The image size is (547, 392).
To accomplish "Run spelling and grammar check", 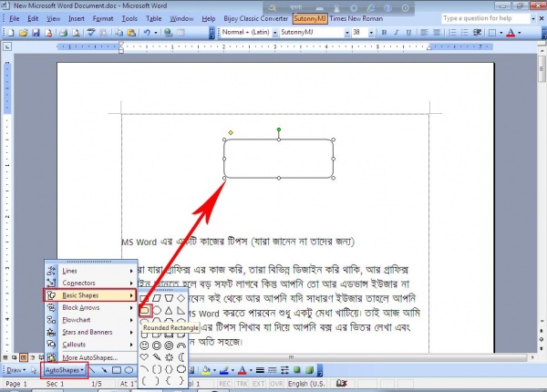I will pos(91,33).
